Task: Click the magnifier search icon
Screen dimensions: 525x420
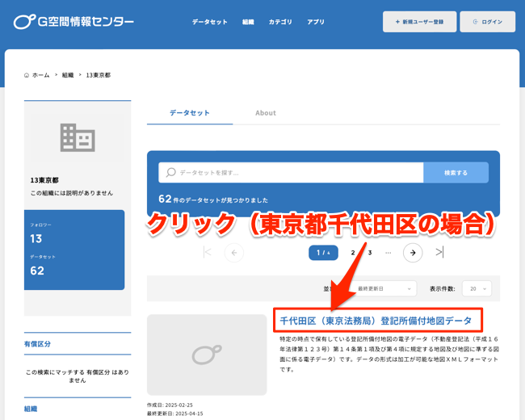Action: (170, 173)
